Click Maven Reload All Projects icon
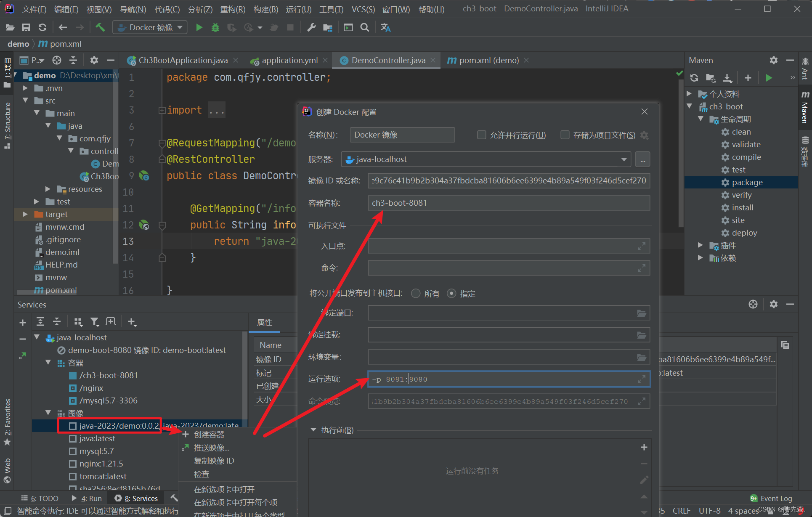The width and height of the screenshot is (812, 517). pos(694,78)
